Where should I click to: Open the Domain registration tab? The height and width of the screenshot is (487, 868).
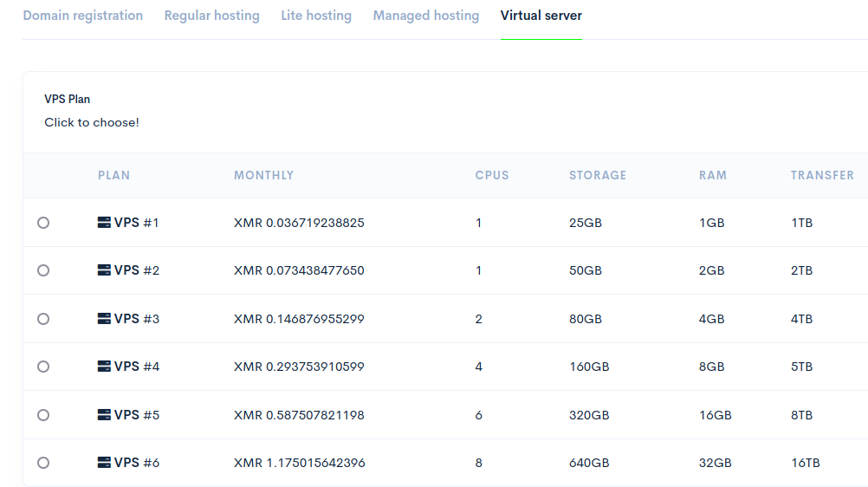(82, 16)
